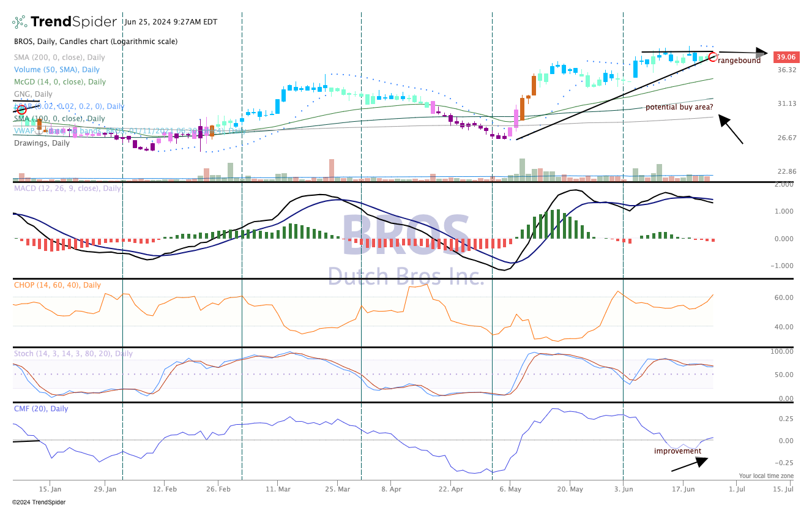Click the ©2024 TrendSpider footer text
Screen dimensions: 812x508
tap(38, 502)
